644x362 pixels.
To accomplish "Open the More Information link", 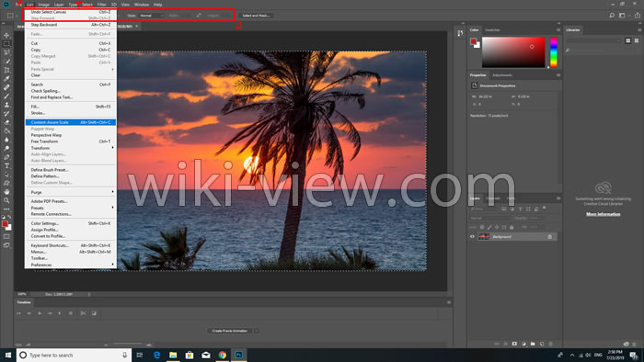I will tap(603, 214).
